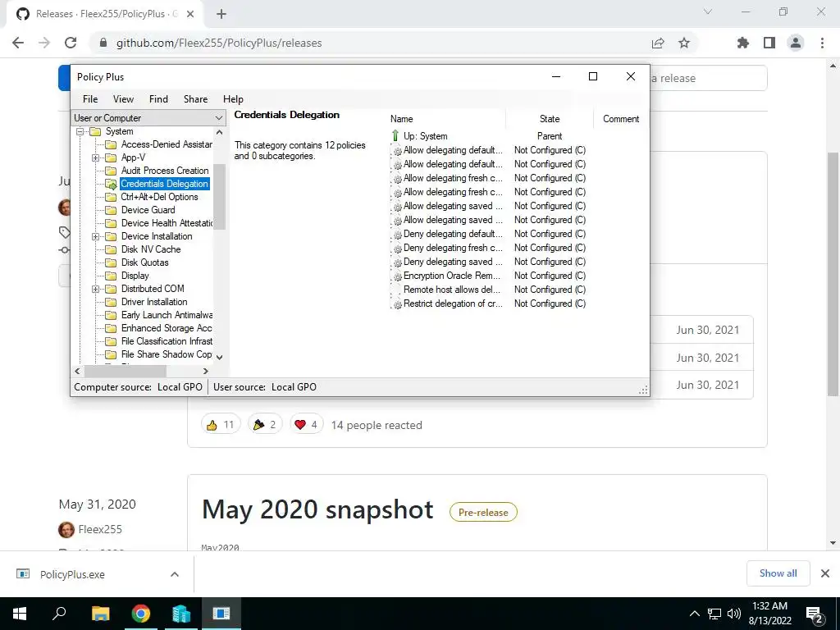Click gear icon of Deny delegating saved policy

tap(397, 262)
